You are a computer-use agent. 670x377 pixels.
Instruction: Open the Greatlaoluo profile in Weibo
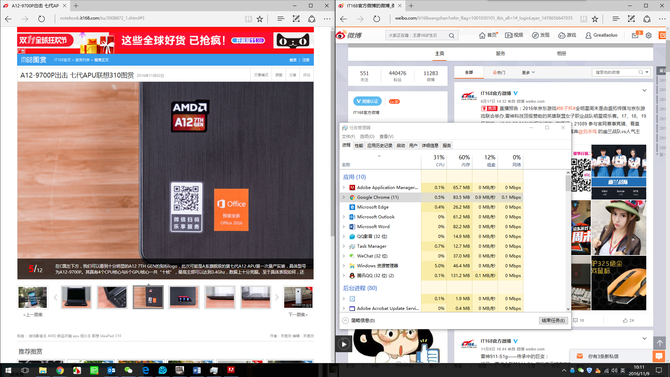point(601,35)
